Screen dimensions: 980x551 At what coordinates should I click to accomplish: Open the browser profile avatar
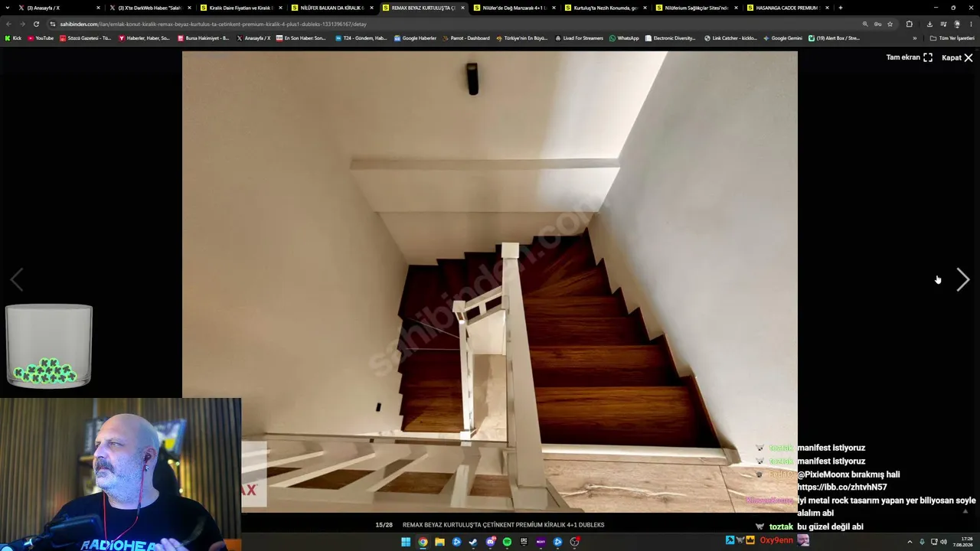[957, 24]
